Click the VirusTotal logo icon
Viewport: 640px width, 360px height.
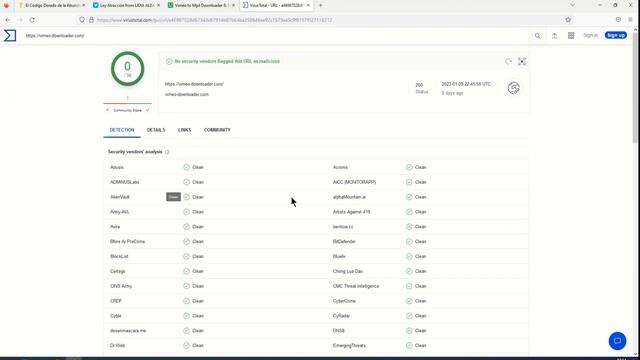coord(10,36)
